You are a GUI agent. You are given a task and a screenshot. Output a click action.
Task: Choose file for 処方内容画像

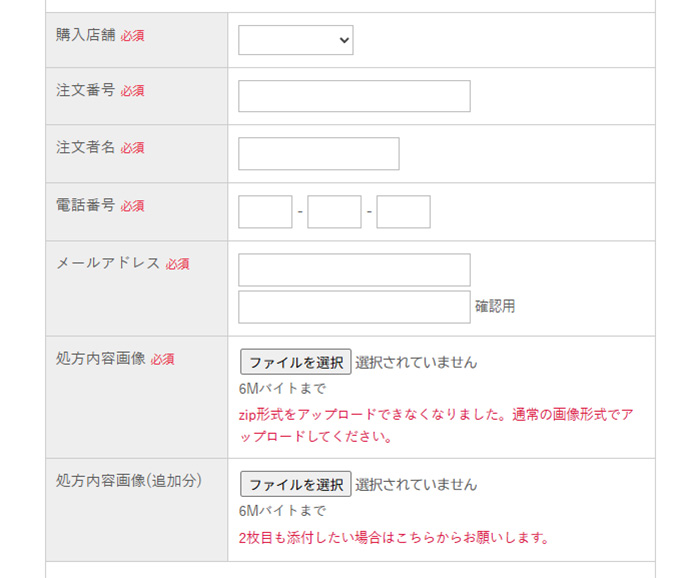(296, 362)
